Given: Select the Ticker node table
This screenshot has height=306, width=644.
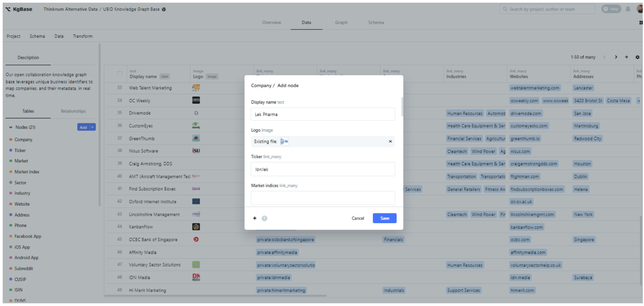Looking at the screenshot, I should click(20, 150).
